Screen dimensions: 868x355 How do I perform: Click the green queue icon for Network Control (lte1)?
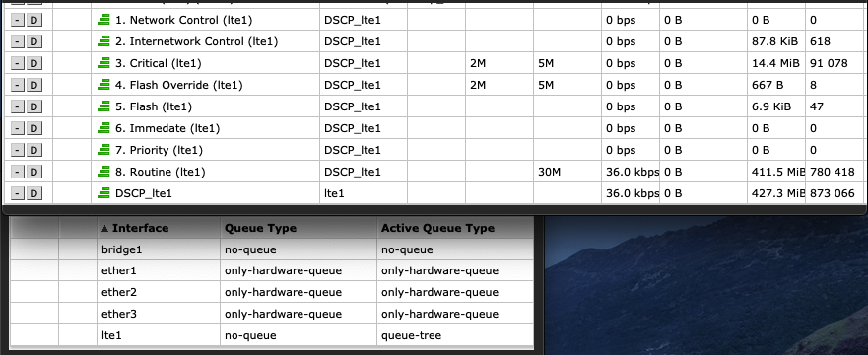(x=103, y=20)
